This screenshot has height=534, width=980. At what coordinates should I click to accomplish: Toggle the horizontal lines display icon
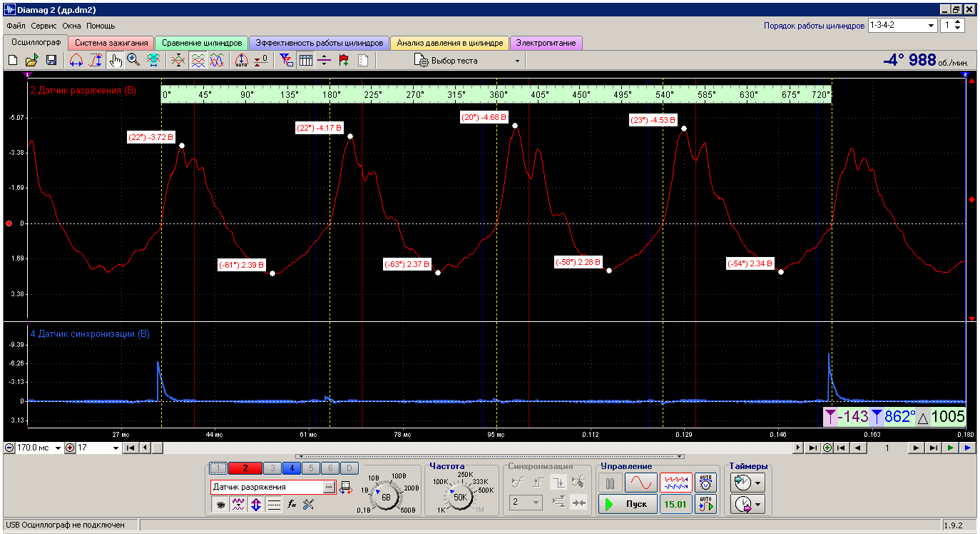click(273, 504)
